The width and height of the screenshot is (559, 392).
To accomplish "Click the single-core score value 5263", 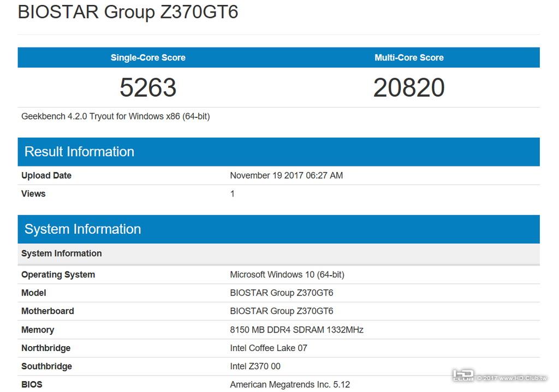I will [x=148, y=87].
